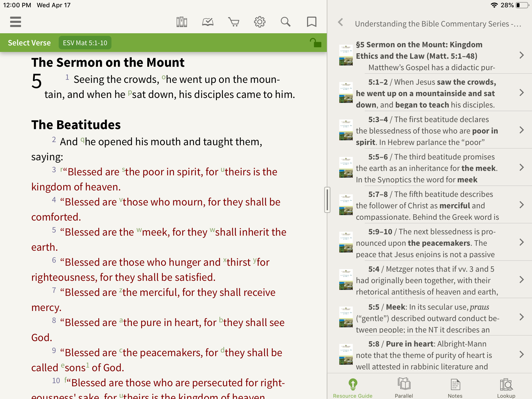Viewport: 532px width, 399px height.
Task: Expand §5 Sermon on the Mount entry chevron
Action: click(x=521, y=55)
